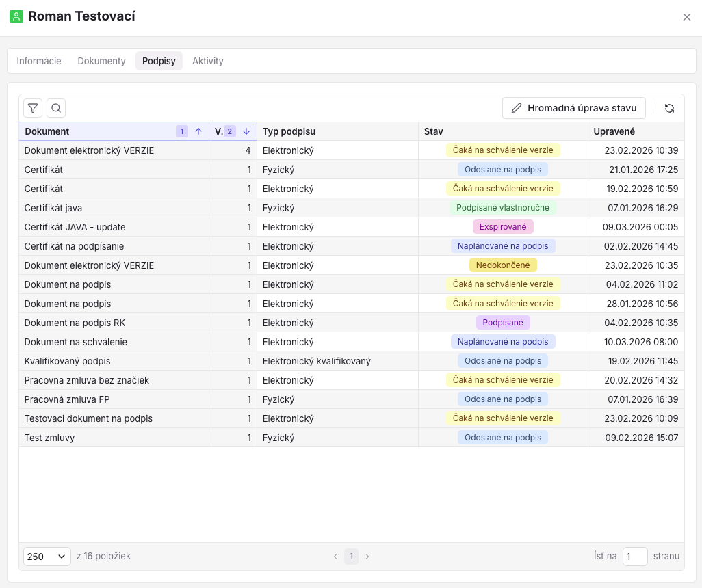Image resolution: width=702 pixels, height=588 pixels.
Task: Click descending sort arrow in V. header
Action: pyautogui.click(x=246, y=131)
